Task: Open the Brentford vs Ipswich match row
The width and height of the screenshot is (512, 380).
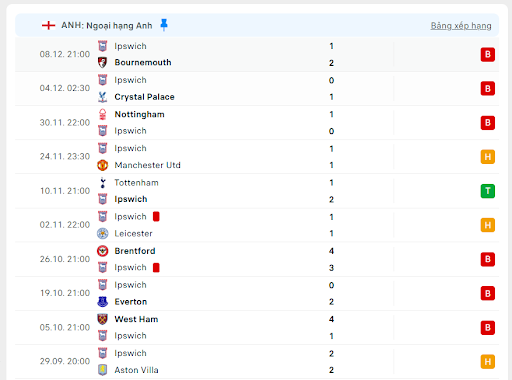Action: (x=257, y=259)
